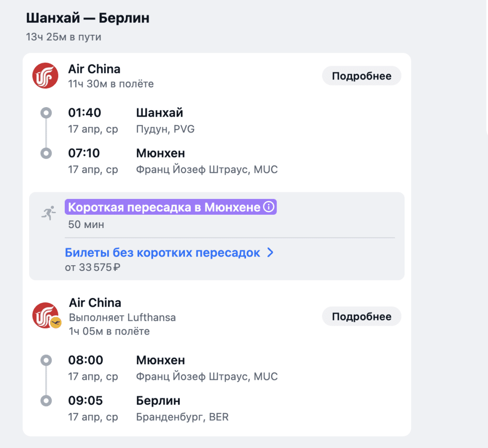Screen dimensions: 488x448
Task: Click the Shanghai departure timeline dot
Action: pos(46,113)
